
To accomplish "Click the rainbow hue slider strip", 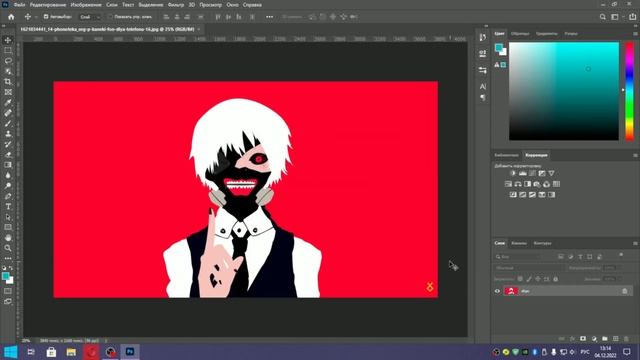I will pos(629,91).
